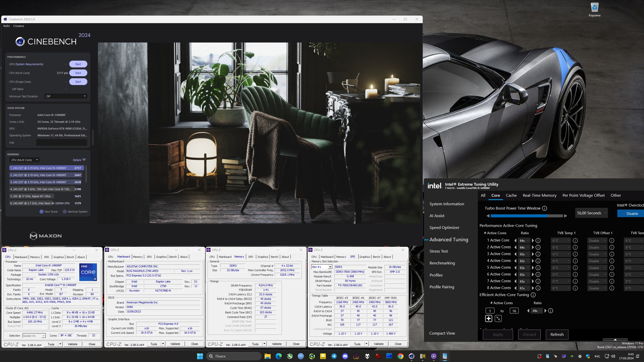Click TVB Temp 1 info icon for 1 Active Core

tap(575, 240)
